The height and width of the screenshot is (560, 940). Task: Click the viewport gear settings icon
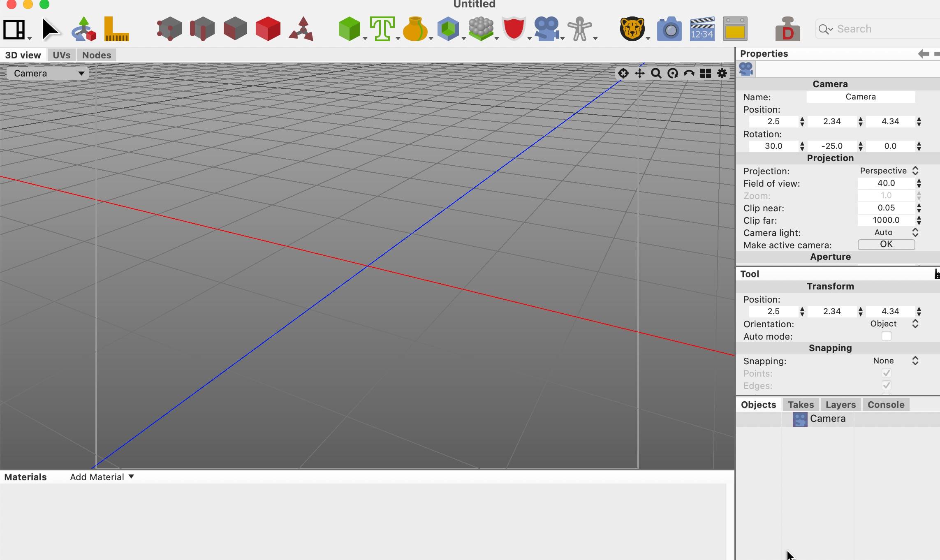pyautogui.click(x=722, y=73)
